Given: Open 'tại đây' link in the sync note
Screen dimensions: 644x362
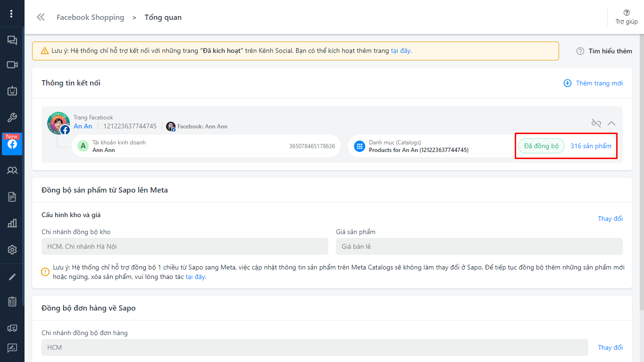Looking at the screenshot, I should click(x=196, y=277).
